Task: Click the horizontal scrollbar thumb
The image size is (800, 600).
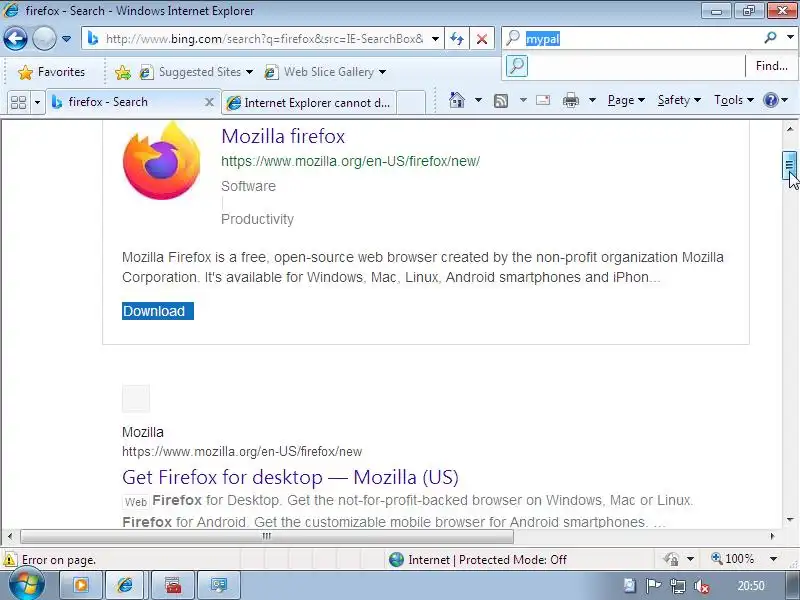Action: tap(267, 536)
